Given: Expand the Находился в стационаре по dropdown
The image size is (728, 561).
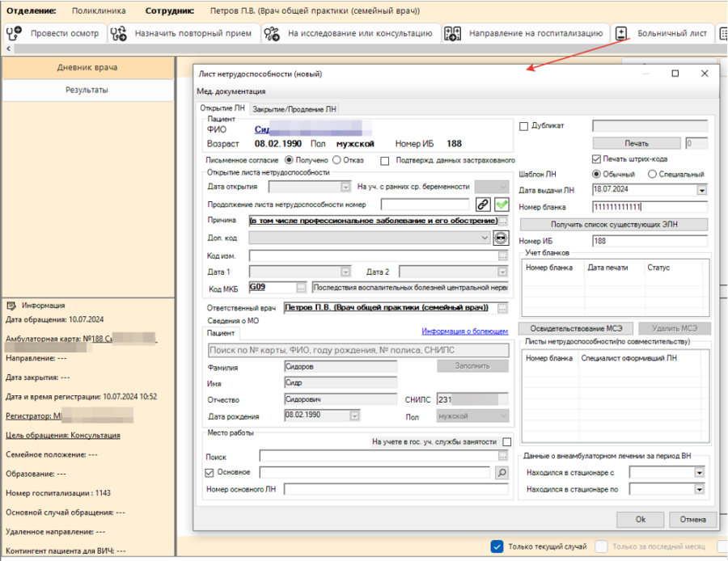Looking at the screenshot, I should pos(699,490).
